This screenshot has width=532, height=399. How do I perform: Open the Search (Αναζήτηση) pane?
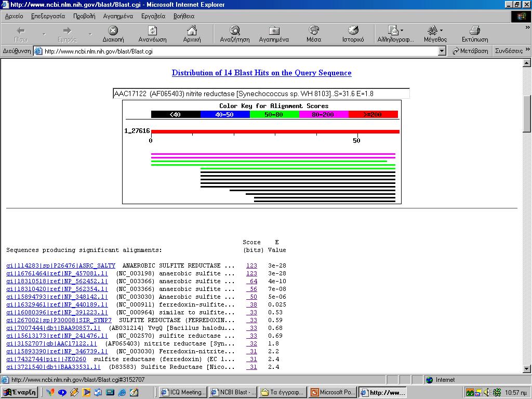(x=235, y=34)
